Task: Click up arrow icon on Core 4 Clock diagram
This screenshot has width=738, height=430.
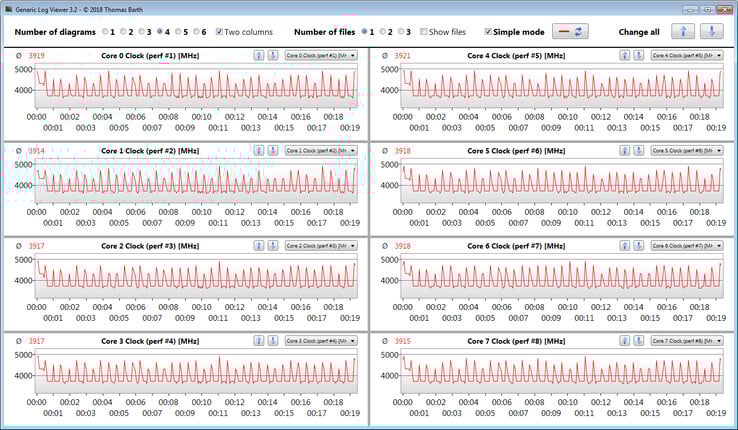Action: coord(625,56)
